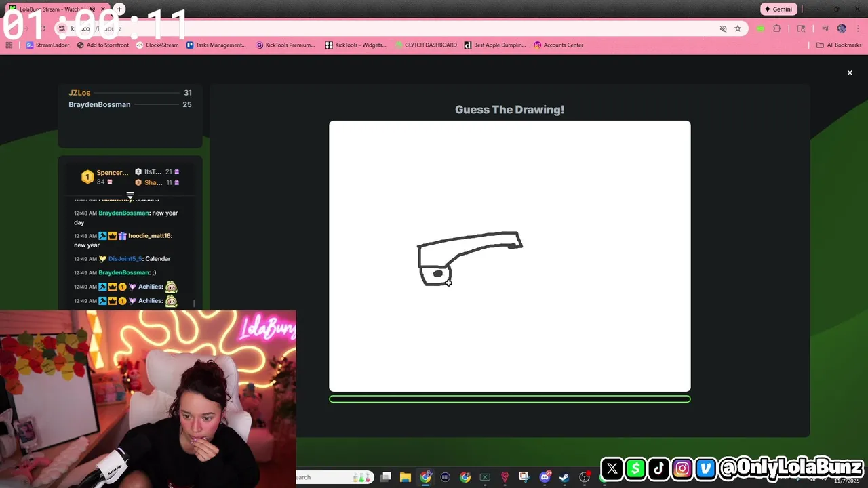Click the green round timer progress bar
Image resolution: width=868 pixels, height=488 pixels.
pyautogui.click(x=510, y=399)
